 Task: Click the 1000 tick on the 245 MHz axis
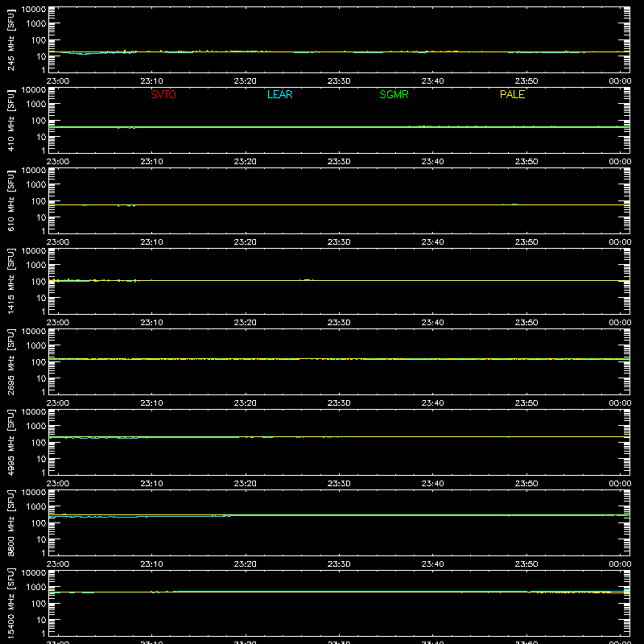pyautogui.click(x=36, y=23)
